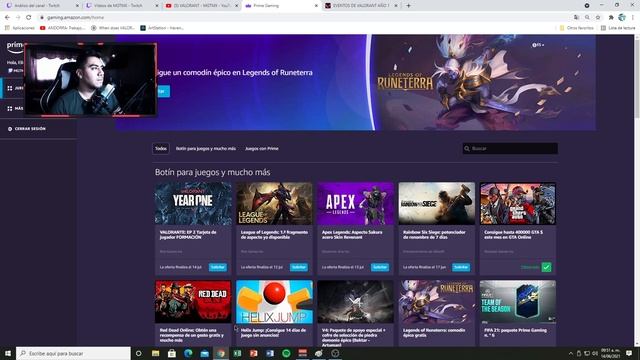Open the Lista de lectura panel

[x=617, y=28]
